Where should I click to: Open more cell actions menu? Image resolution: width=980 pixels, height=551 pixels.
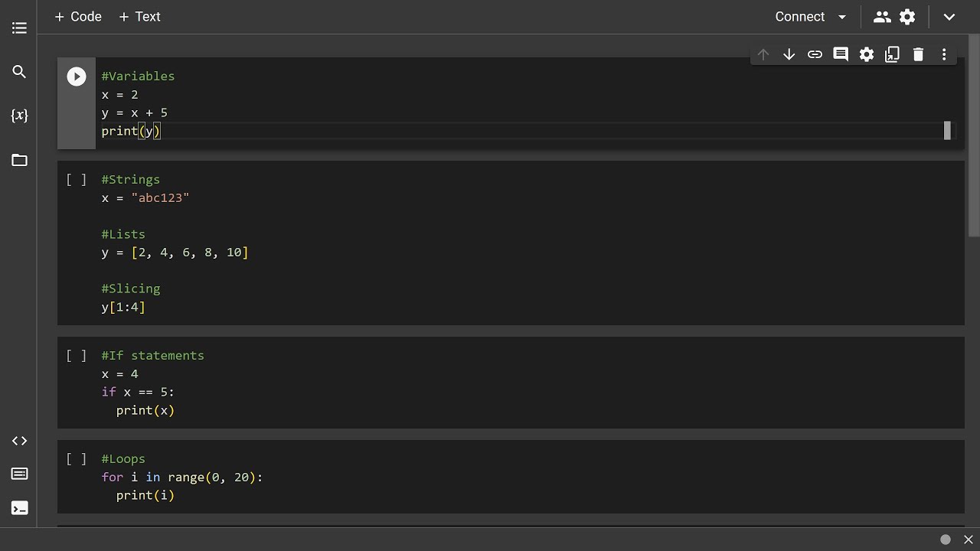944,54
